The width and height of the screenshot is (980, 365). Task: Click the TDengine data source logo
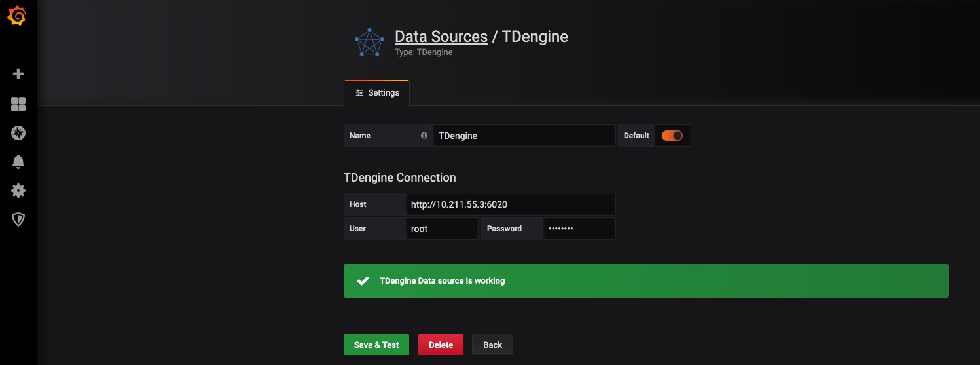pos(369,43)
